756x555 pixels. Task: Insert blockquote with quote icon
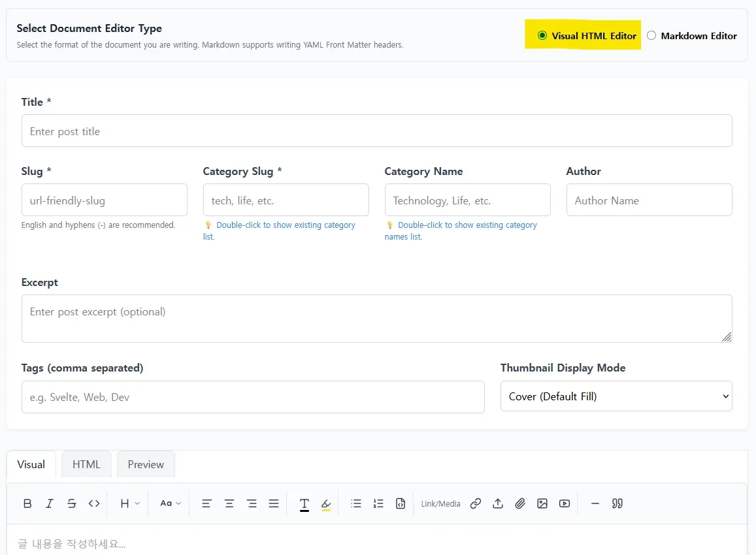(x=617, y=503)
